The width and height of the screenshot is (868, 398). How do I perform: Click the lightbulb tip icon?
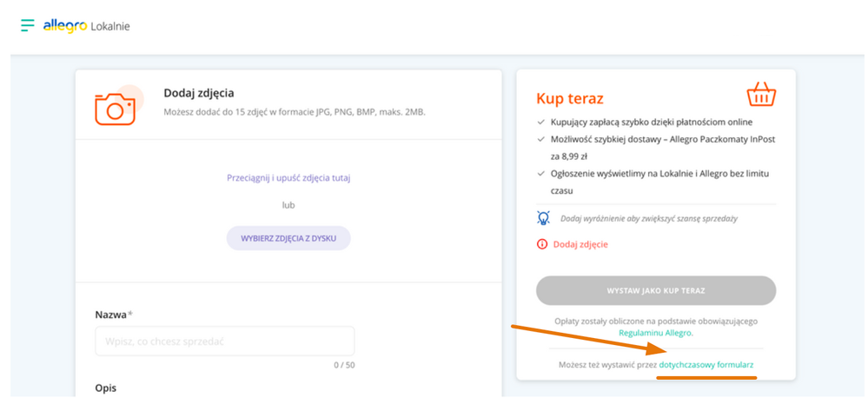pos(542,218)
